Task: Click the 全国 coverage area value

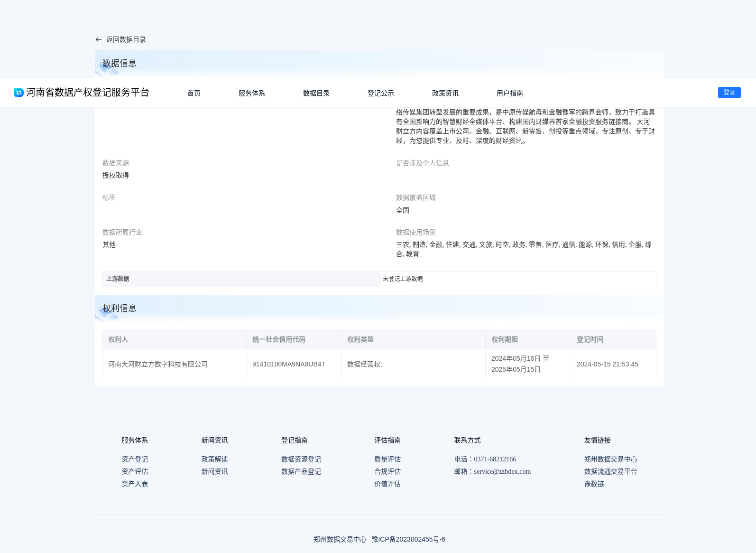Action: 403,210
